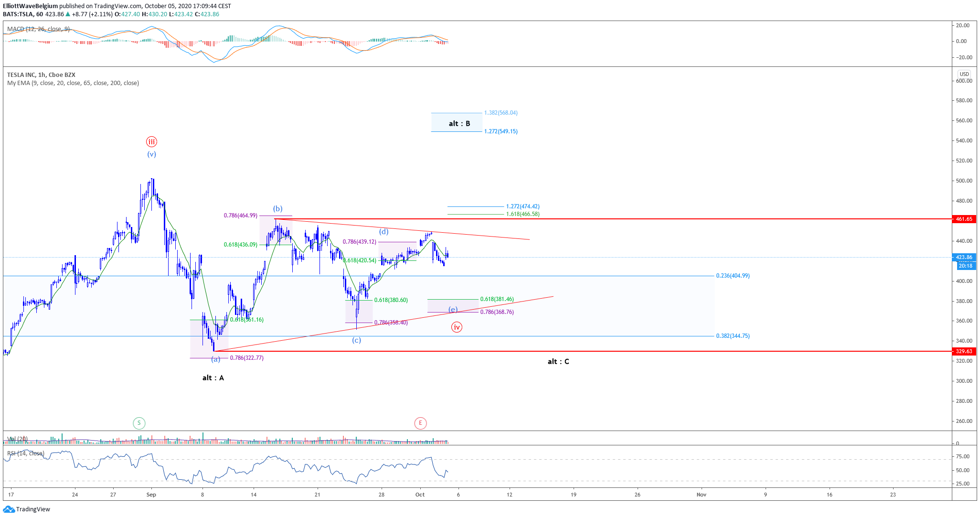
Task: Click the TESLA INC, 1h, Cboe BZX title
Action: click(41, 75)
